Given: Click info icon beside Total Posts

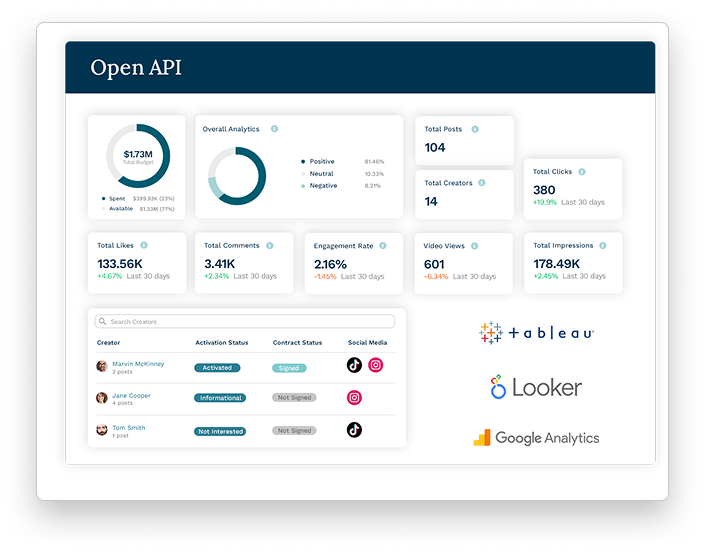Looking at the screenshot, I should pos(475,129).
